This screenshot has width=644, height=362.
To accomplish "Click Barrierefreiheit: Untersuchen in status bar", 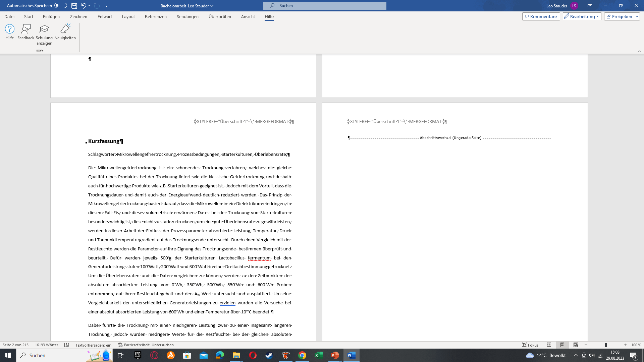I will coord(146,345).
